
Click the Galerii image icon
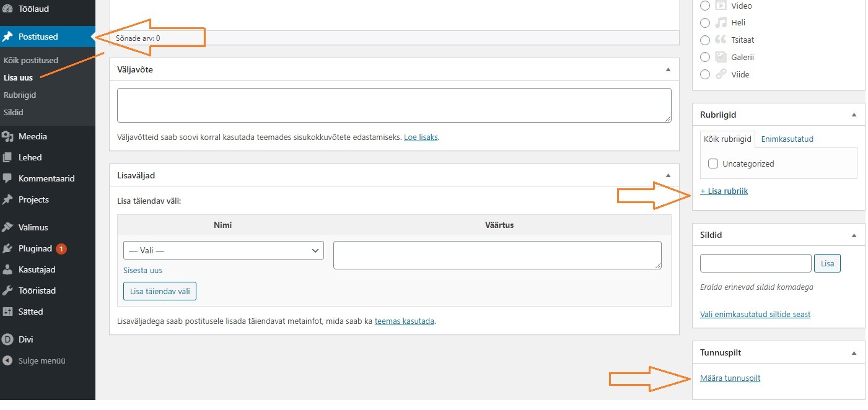tap(721, 57)
